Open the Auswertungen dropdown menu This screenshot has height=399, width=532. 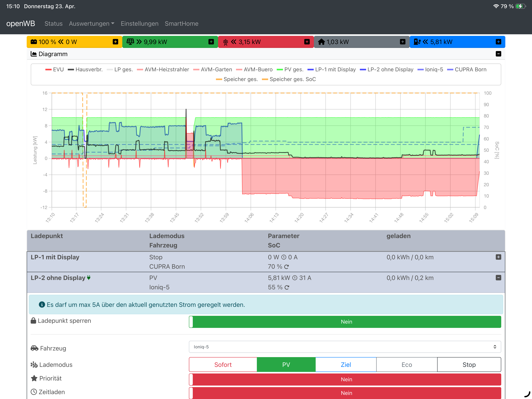coord(91,24)
